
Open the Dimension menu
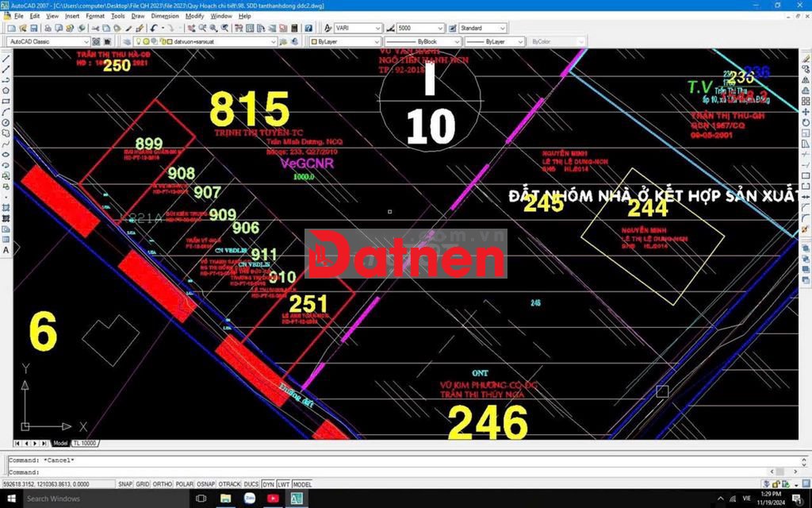point(165,16)
